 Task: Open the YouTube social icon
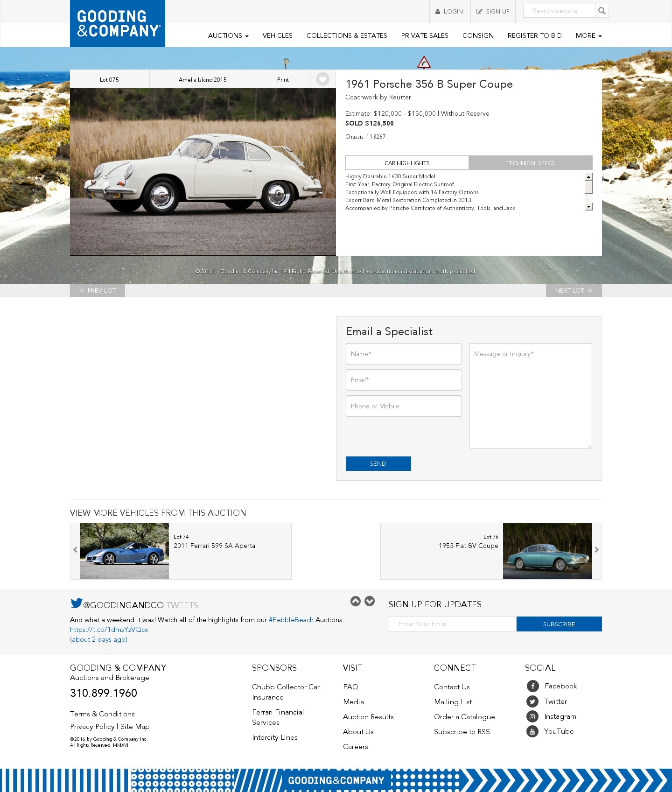tap(532, 731)
